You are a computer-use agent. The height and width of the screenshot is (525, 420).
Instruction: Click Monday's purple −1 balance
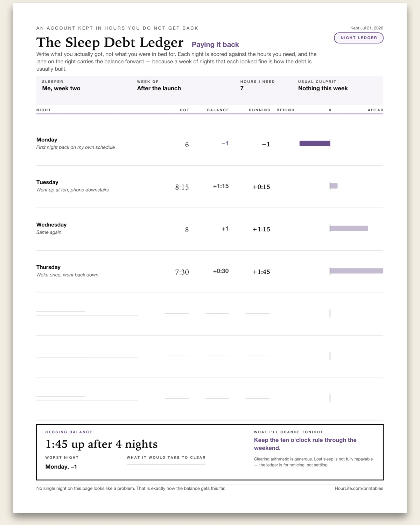(225, 143)
